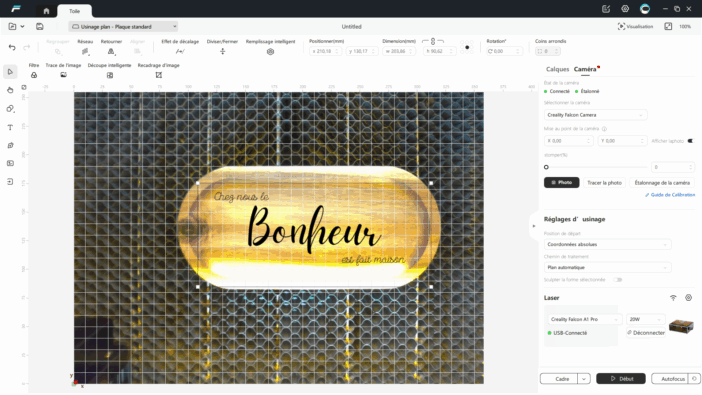Click the settings gear icon in title bar
Image resolution: width=702 pixels, height=395 pixels.
coord(625,9)
